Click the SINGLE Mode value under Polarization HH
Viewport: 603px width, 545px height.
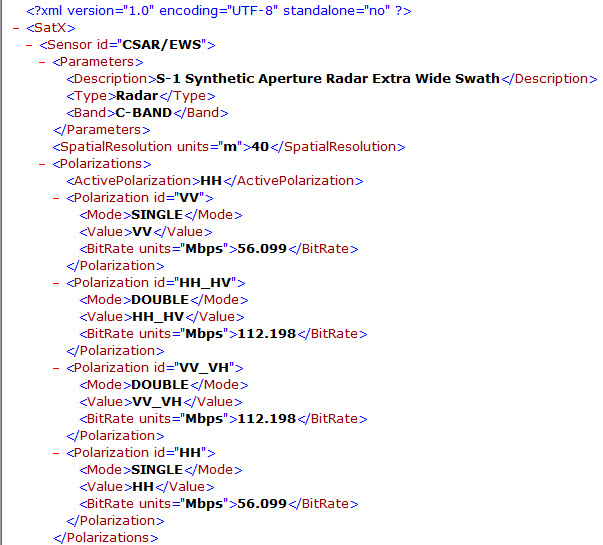point(157,470)
